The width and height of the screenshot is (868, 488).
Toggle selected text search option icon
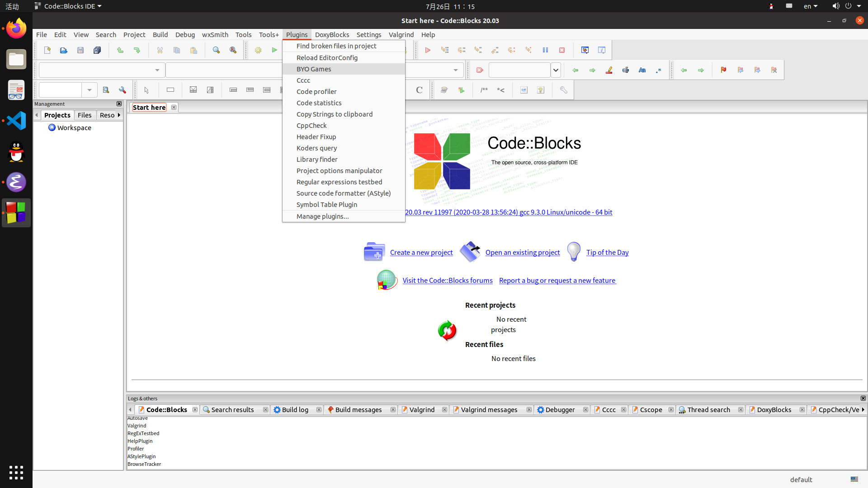626,70
